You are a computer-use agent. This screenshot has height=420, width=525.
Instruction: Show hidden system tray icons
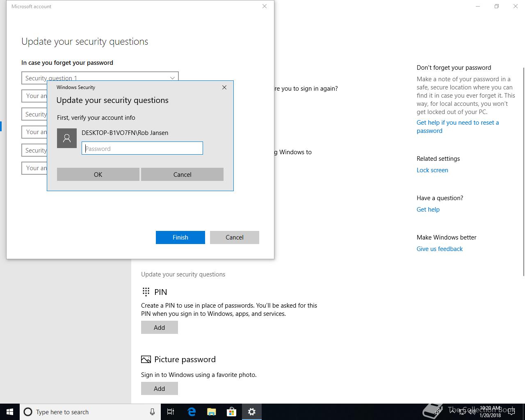[x=452, y=412]
